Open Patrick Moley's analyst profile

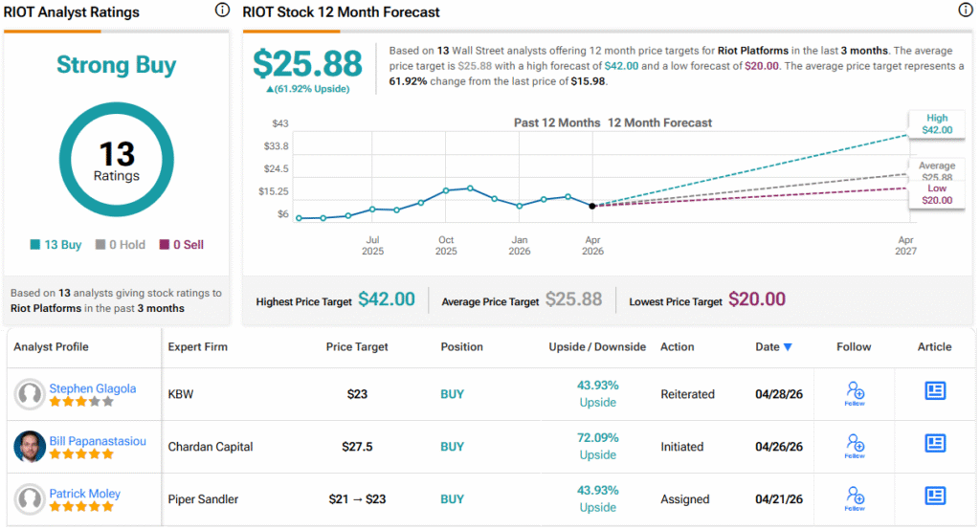85,494
